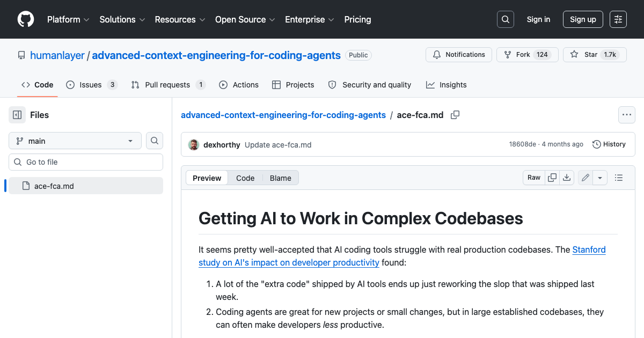Image resolution: width=644 pixels, height=338 pixels.
Task: Open dexhorthy's profile link
Action: [x=222, y=144]
